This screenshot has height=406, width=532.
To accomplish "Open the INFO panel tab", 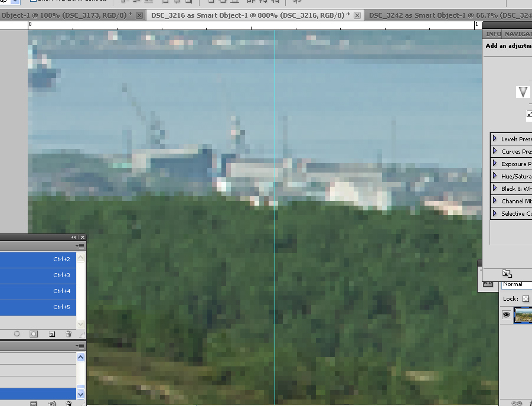I will (494, 34).
